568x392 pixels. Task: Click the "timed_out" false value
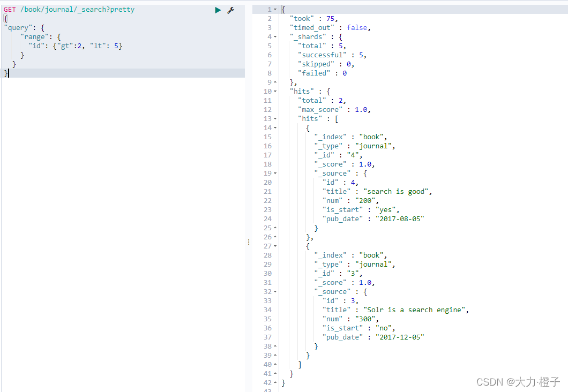(x=357, y=28)
